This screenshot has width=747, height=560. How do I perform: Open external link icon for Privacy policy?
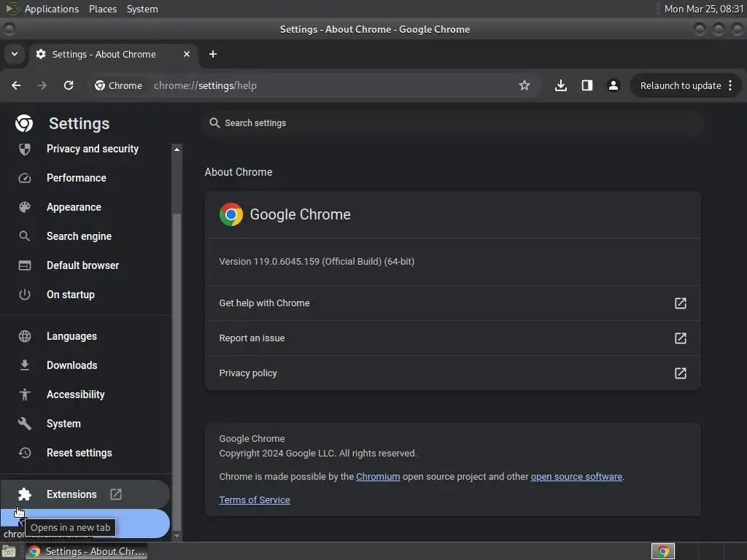[x=681, y=373]
